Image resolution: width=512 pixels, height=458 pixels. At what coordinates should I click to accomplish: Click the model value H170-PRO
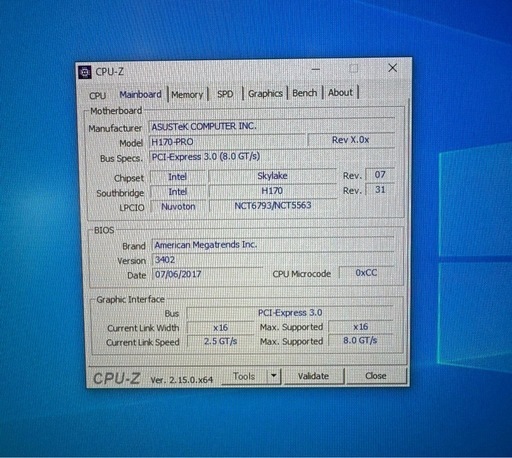click(227, 142)
